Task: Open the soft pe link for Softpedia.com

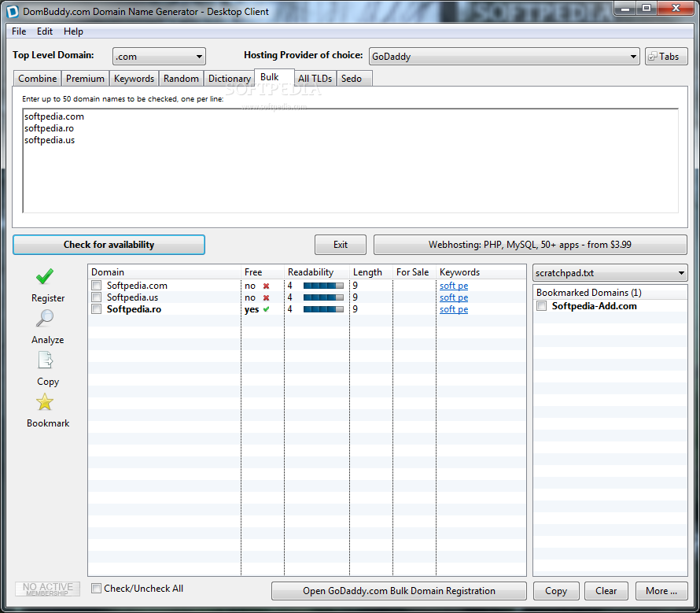Action: click(x=454, y=286)
